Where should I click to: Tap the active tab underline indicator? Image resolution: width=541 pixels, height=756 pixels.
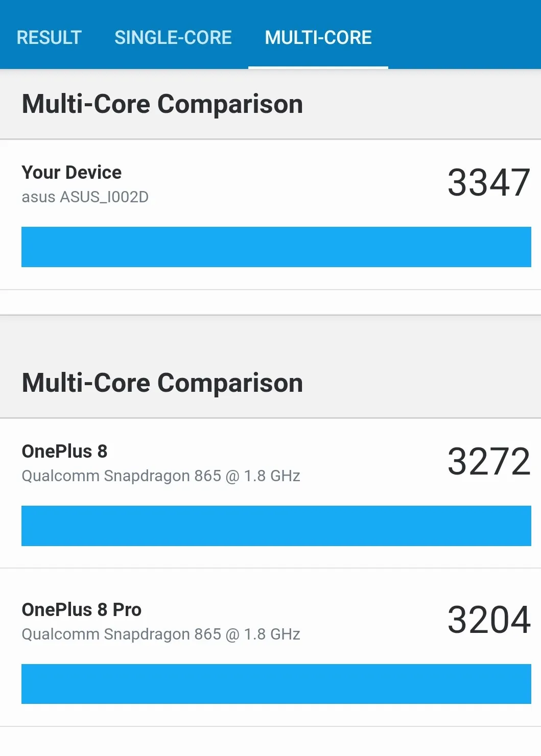[x=318, y=67]
